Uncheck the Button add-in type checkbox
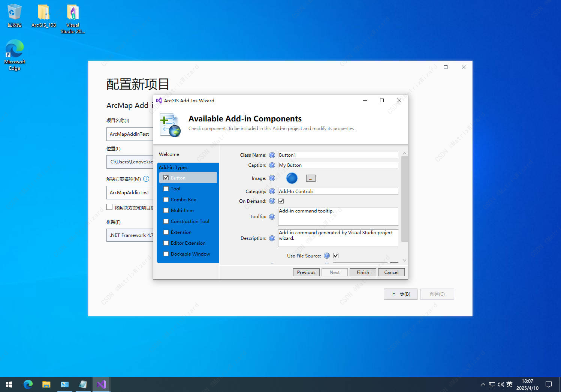 coord(166,178)
